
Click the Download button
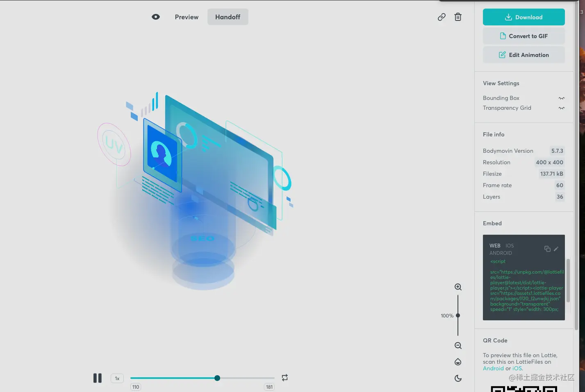point(524,17)
